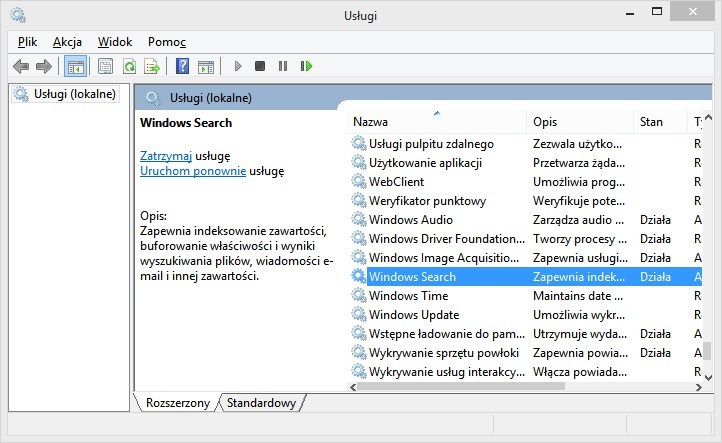
Task: Sort by the Nazwa column header
Action: tap(437, 122)
